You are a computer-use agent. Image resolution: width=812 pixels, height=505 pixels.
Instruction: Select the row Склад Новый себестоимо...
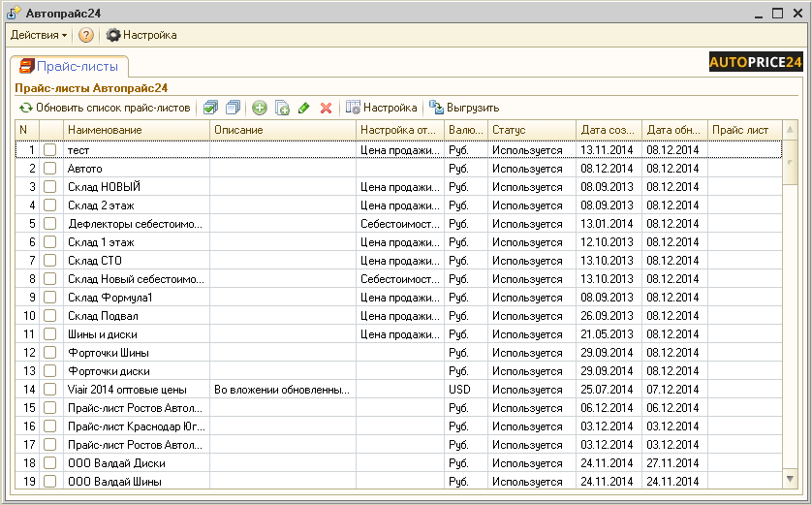click(399, 278)
